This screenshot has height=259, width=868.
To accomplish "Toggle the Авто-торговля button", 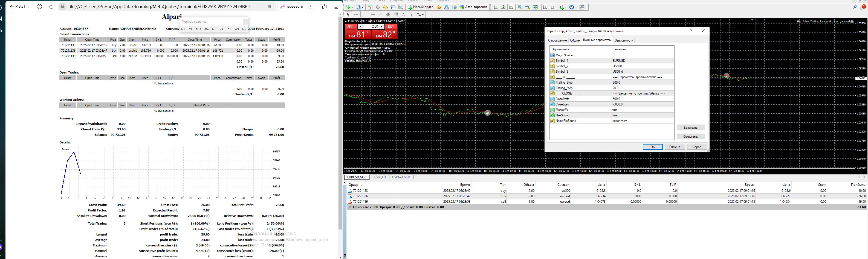I will (x=473, y=7).
